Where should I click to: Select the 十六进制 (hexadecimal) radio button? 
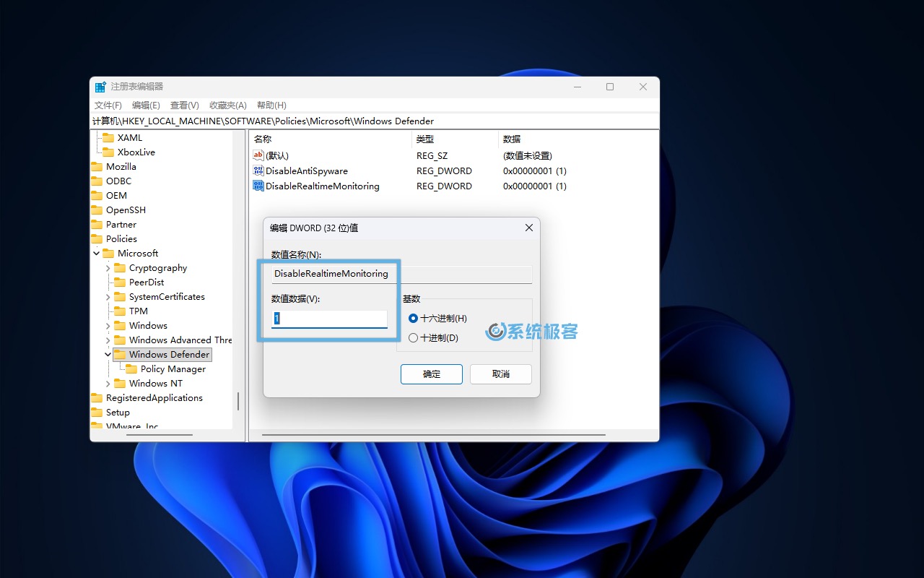click(x=414, y=319)
